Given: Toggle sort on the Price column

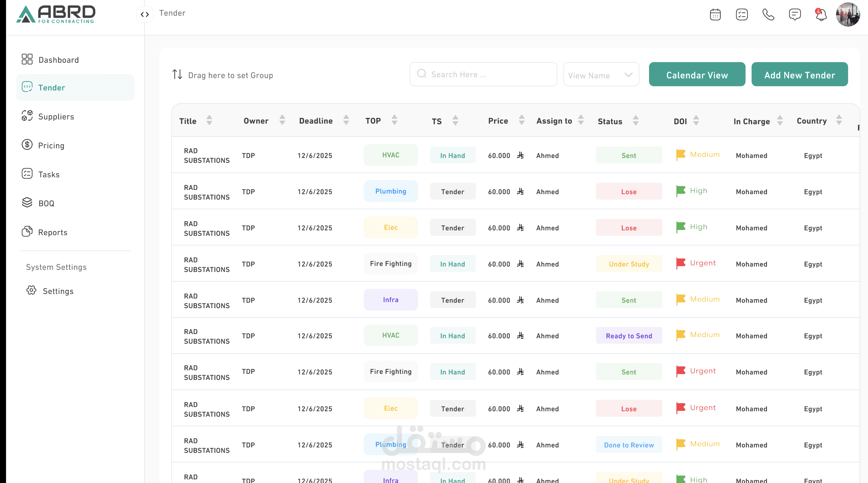Looking at the screenshot, I should click(521, 120).
